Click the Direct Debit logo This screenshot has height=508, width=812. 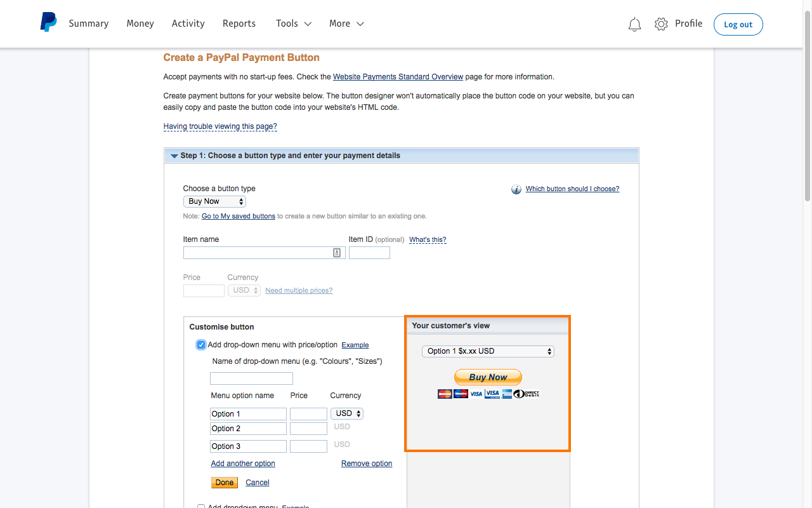tap(526, 394)
